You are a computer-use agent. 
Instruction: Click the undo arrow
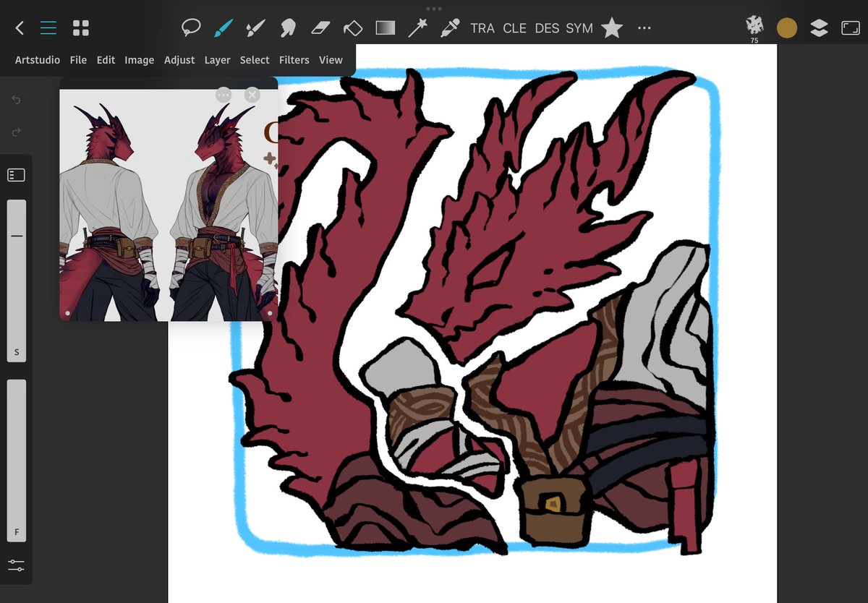(x=17, y=100)
